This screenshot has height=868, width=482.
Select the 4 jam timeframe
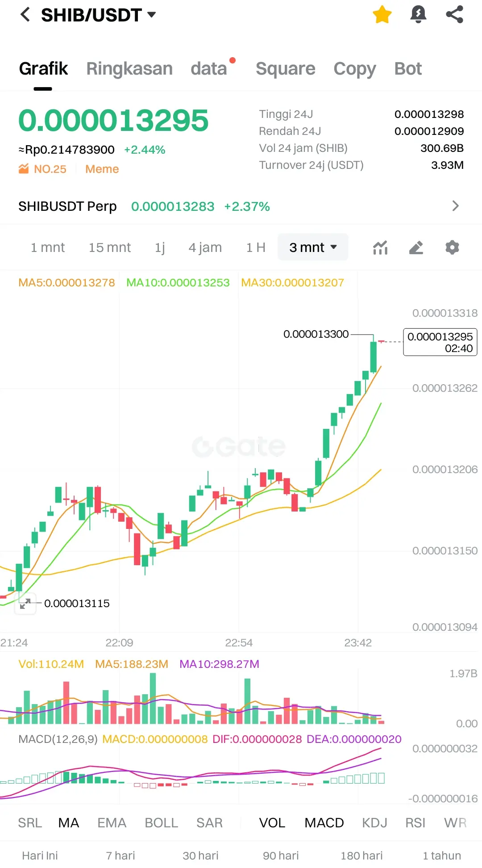[x=205, y=247]
